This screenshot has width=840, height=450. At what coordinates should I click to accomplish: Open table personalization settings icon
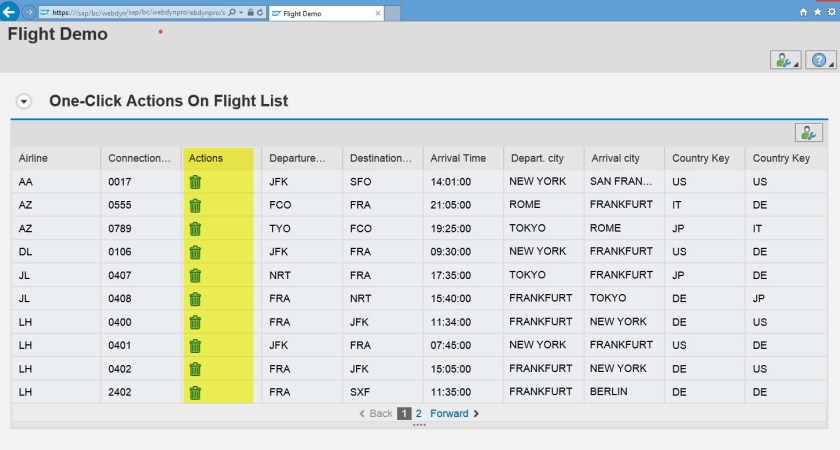click(808, 132)
